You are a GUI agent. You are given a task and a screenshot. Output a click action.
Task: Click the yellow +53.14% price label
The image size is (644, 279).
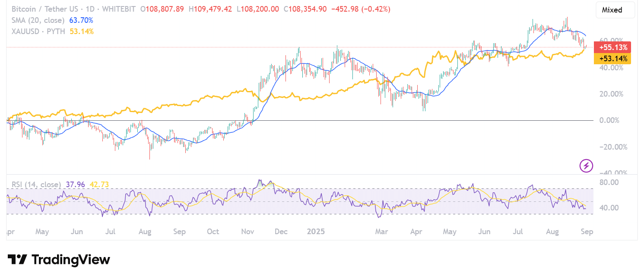point(612,59)
